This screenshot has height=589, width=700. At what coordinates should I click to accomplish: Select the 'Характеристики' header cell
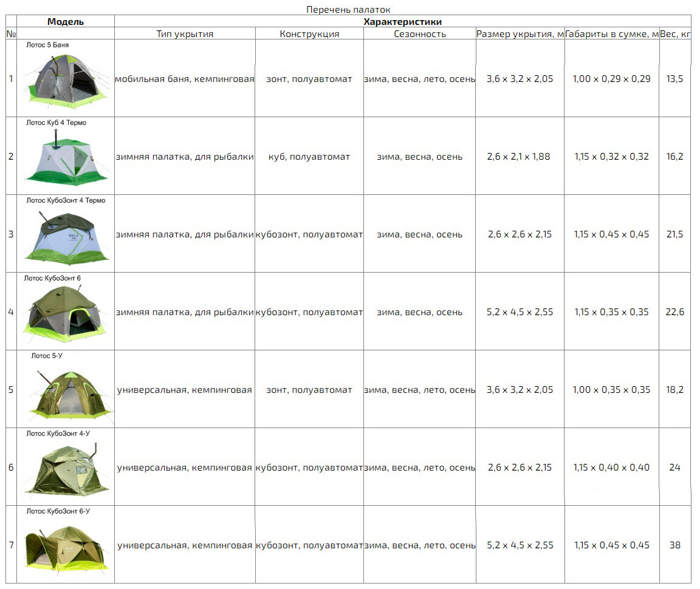(x=403, y=21)
